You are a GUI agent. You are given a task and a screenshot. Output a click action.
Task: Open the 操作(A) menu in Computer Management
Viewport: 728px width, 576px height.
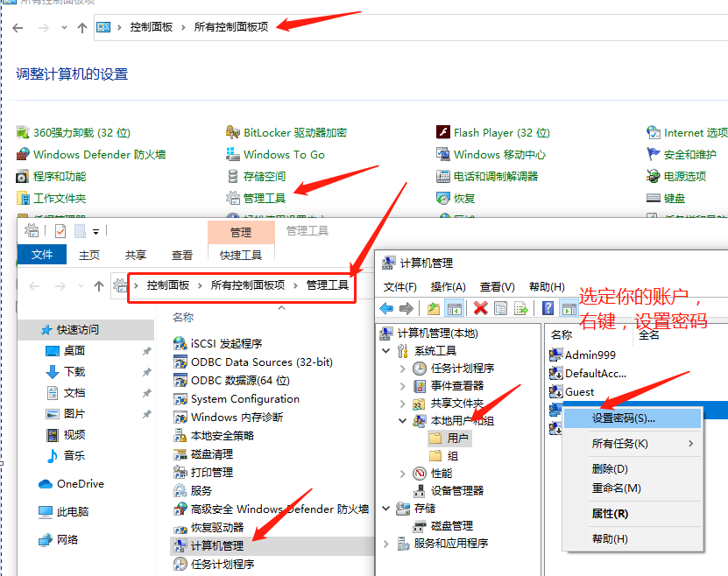(448, 287)
